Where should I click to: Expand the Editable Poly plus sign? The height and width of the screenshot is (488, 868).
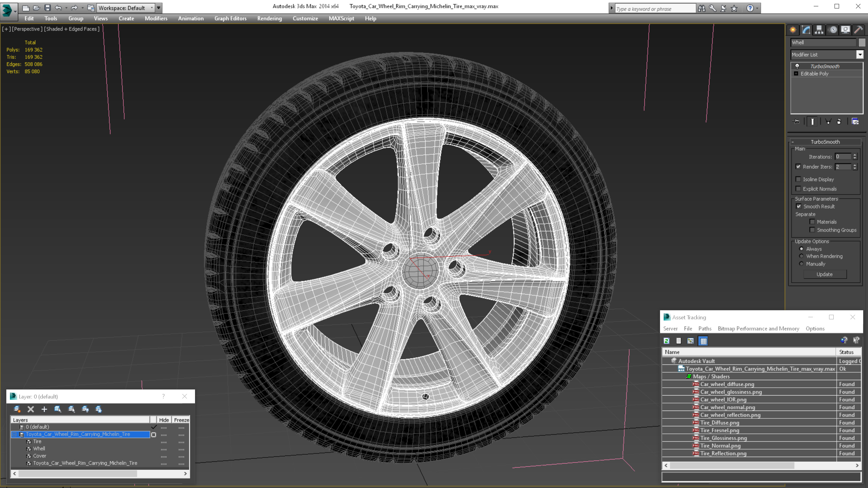point(796,74)
